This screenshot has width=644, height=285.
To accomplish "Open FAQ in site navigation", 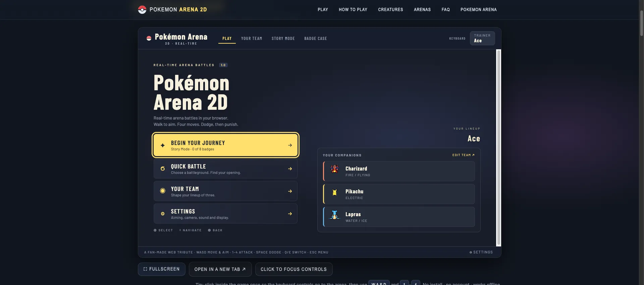I will coord(446,10).
